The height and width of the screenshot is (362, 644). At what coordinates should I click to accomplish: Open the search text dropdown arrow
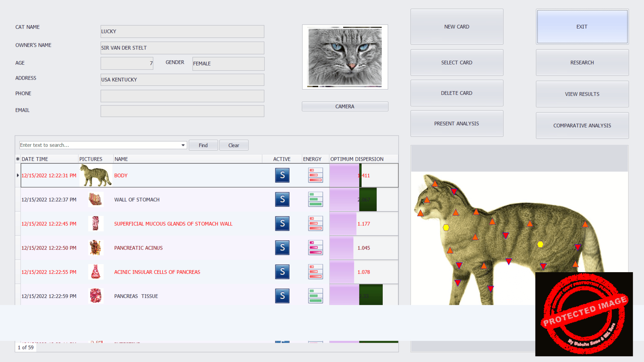pyautogui.click(x=183, y=145)
